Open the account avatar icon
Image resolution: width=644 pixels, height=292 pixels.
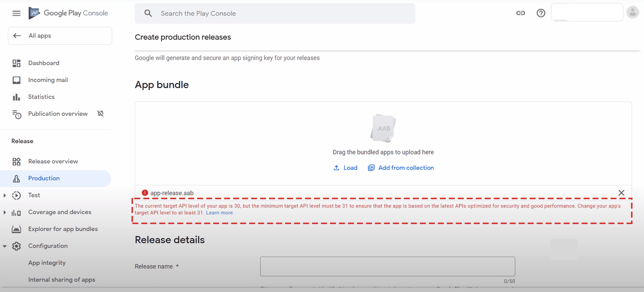tap(633, 12)
